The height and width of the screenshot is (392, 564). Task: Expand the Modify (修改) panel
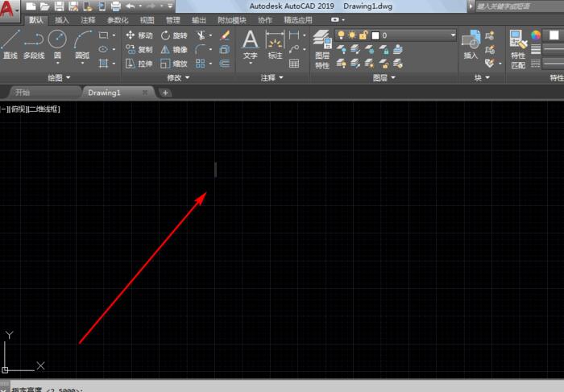[x=178, y=77]
